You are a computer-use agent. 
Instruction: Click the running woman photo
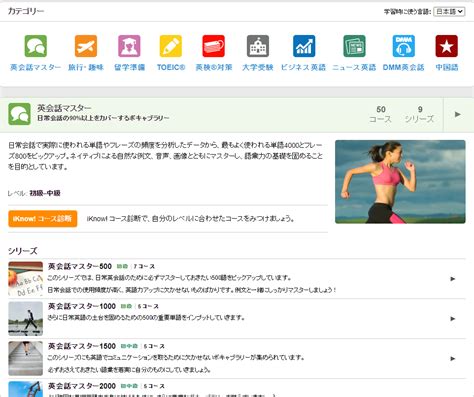click(400, 182)
